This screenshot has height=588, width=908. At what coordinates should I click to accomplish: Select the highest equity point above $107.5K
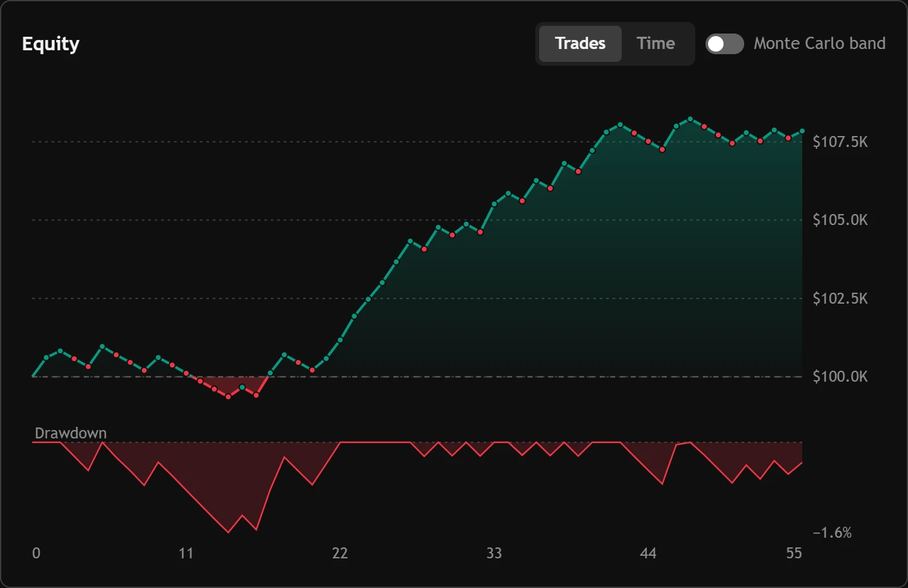691,119
